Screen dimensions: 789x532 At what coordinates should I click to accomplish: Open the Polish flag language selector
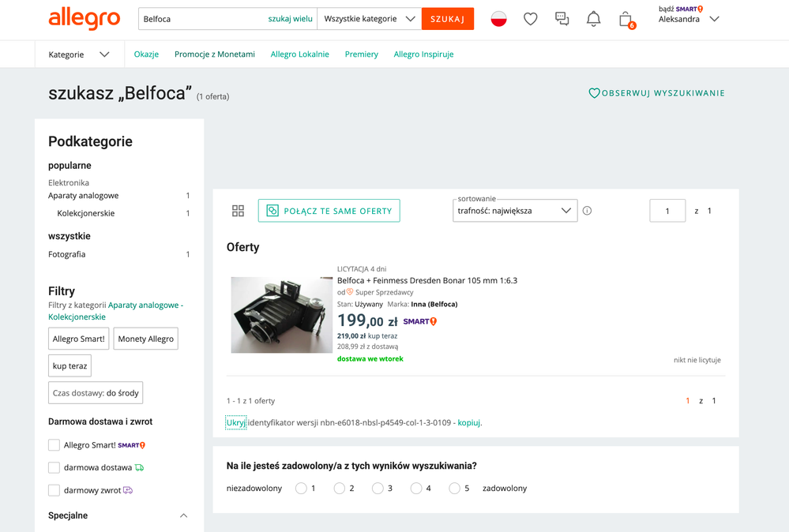click(x=498, y=19)
